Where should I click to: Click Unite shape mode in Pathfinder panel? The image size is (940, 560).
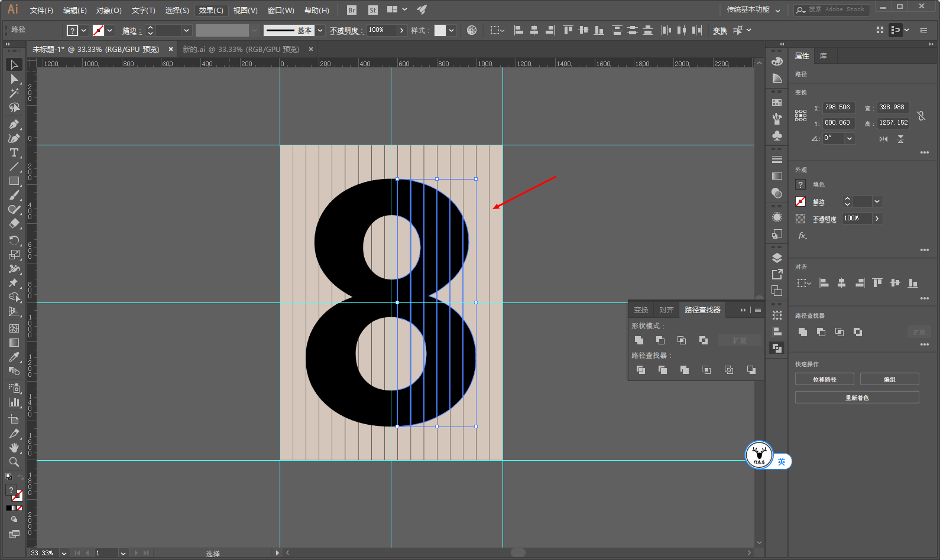pos(639,340)
